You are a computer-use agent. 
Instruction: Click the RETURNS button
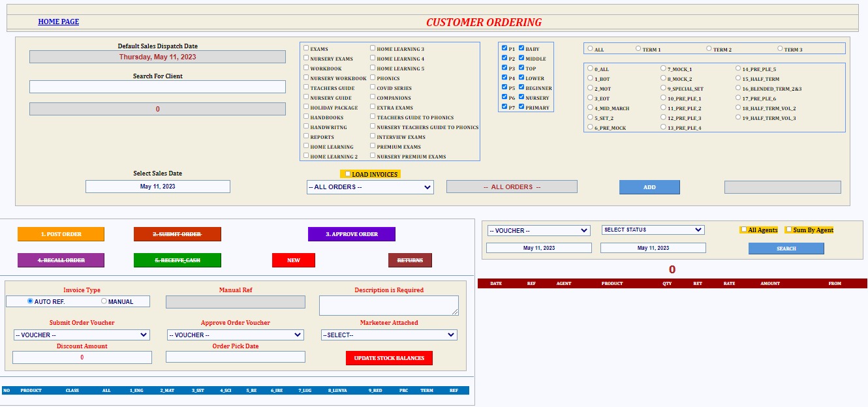point(410,260)
